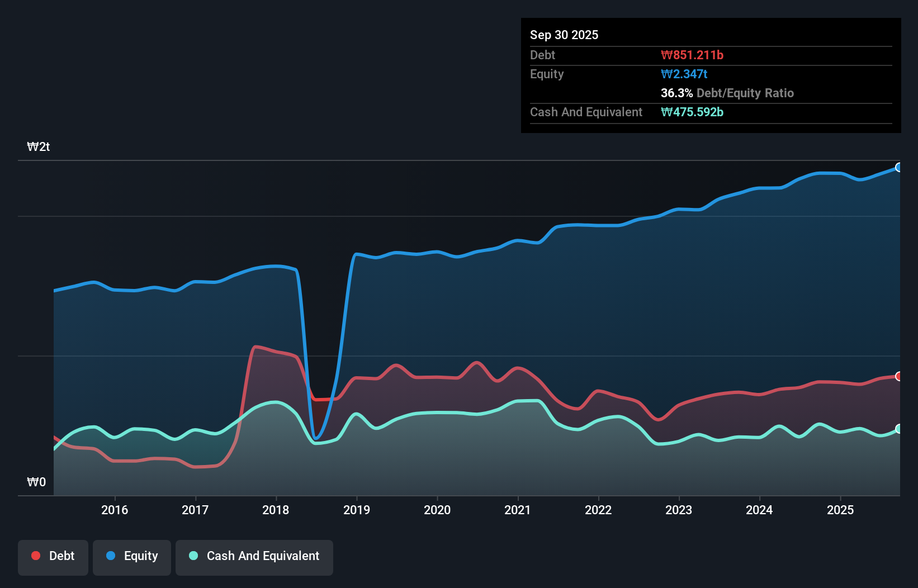Click the 2018 x-axis label
The height and width of the screenshot is (588, 918).
tap(276, 510)
